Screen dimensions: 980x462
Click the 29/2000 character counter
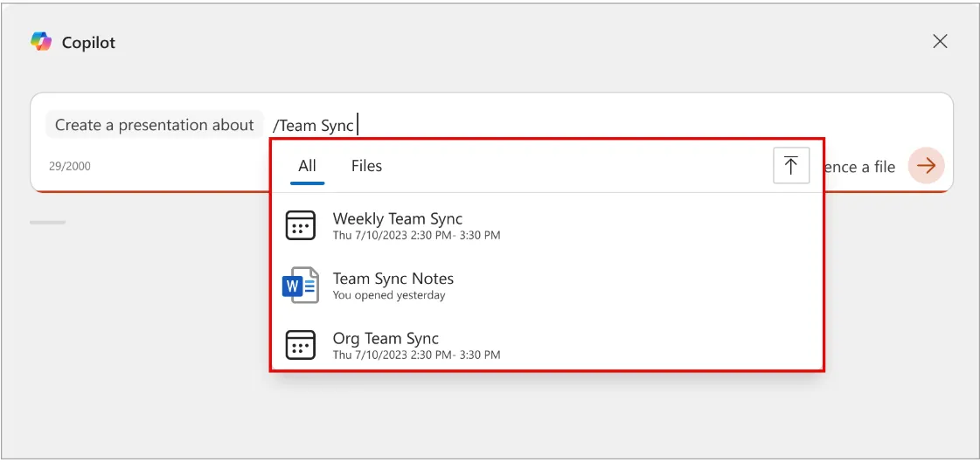(70, 166)
